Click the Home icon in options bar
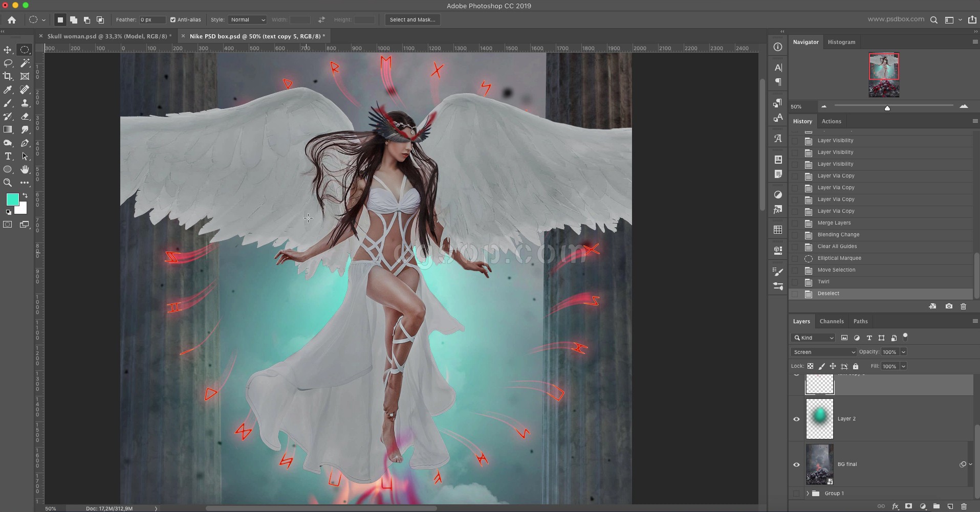Viewport: 980px width, 512px height. click(11, 20)
